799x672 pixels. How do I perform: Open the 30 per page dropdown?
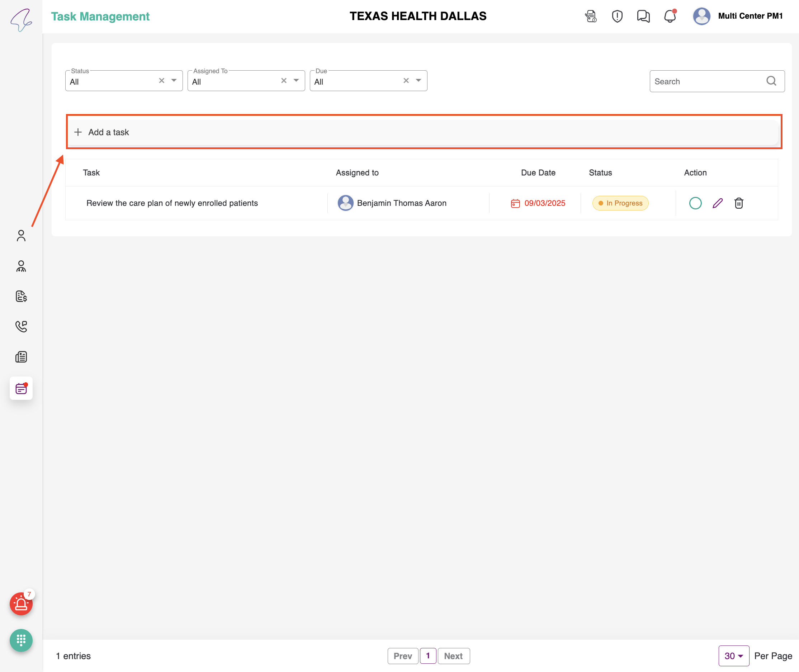[733, 656]
